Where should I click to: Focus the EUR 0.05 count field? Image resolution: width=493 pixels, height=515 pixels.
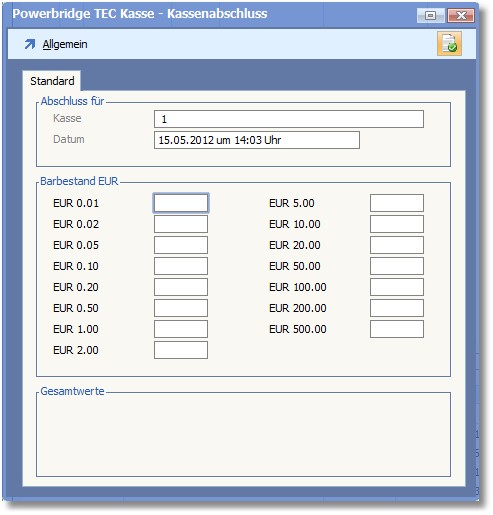(181, 245)
